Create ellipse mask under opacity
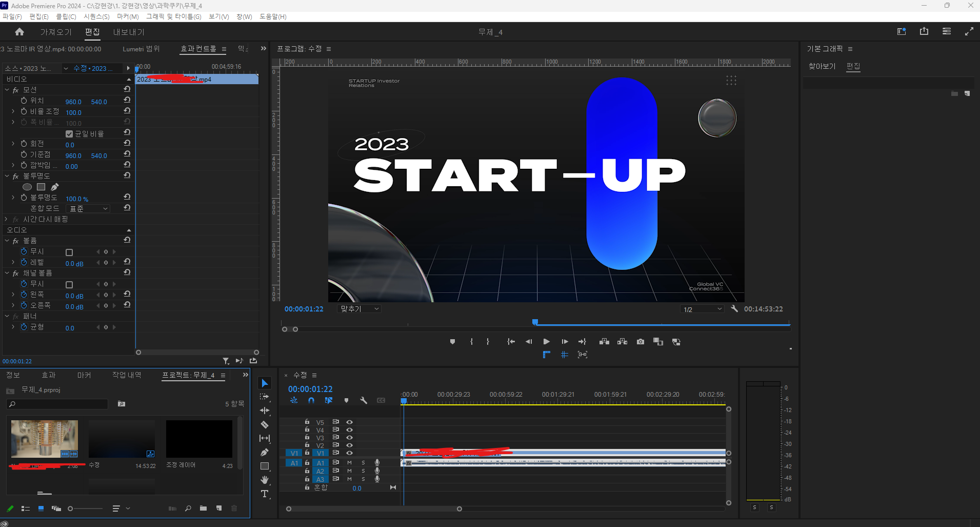The image size is (980, 527). [27, 187]
